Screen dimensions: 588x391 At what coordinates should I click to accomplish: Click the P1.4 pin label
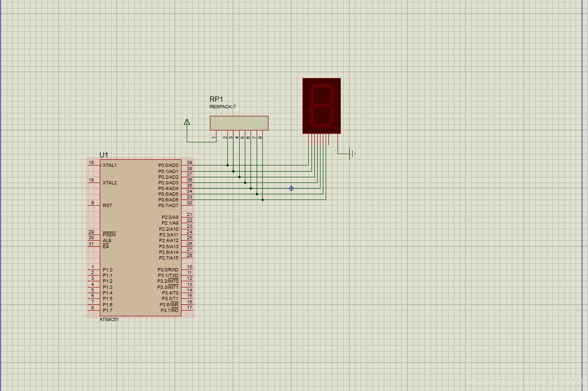[x=107, y=293]
